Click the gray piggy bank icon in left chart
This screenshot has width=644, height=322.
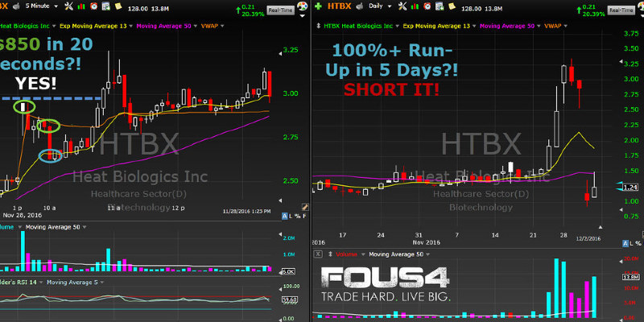16,6
